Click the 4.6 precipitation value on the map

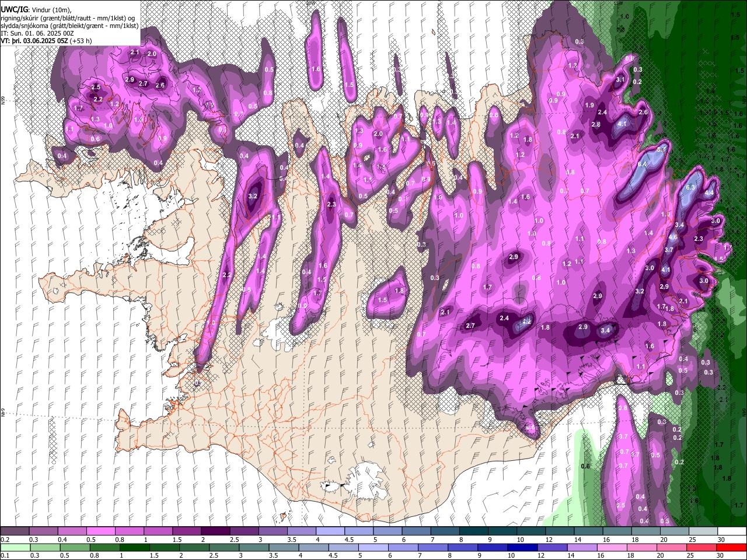(673, 237)
